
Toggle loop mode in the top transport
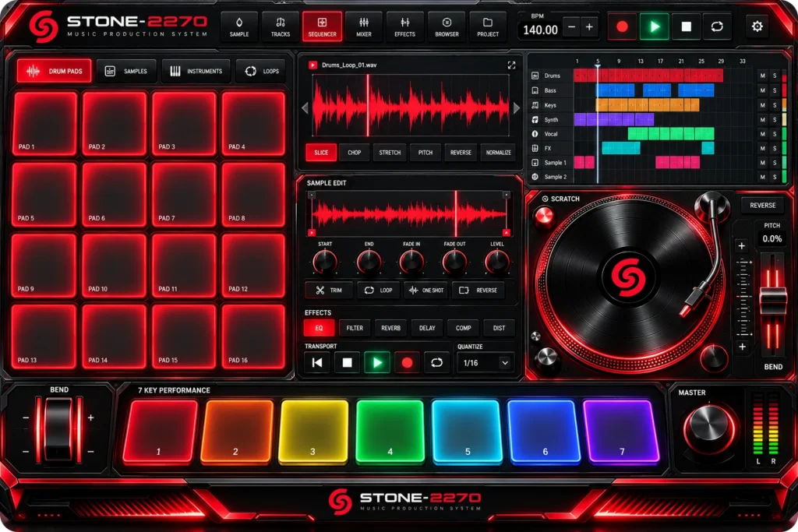tap(717, 26)
